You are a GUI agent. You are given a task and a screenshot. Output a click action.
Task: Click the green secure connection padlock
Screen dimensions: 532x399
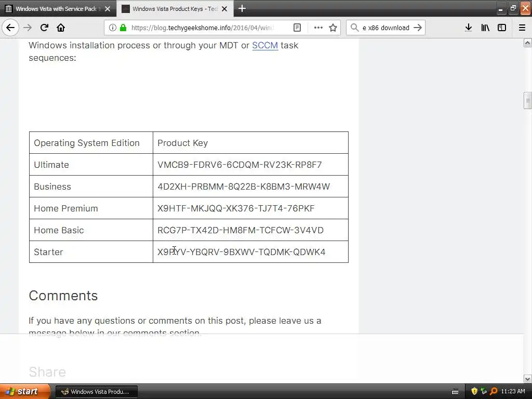(123, 28)
